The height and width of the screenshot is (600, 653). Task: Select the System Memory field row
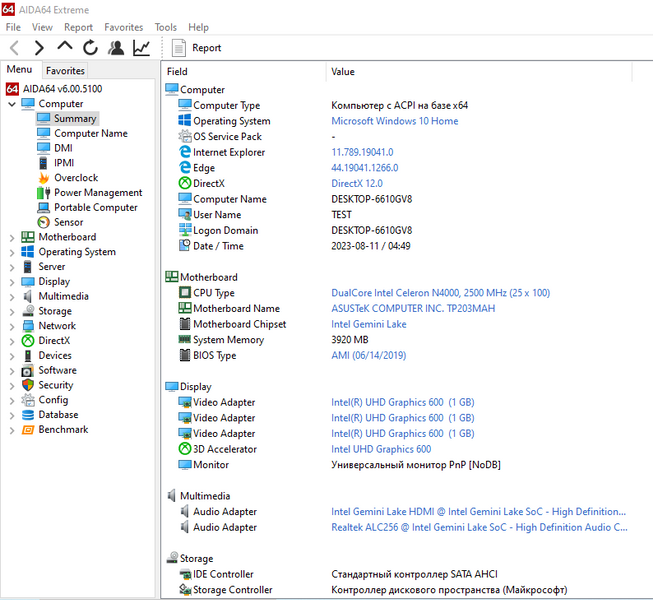275,340
